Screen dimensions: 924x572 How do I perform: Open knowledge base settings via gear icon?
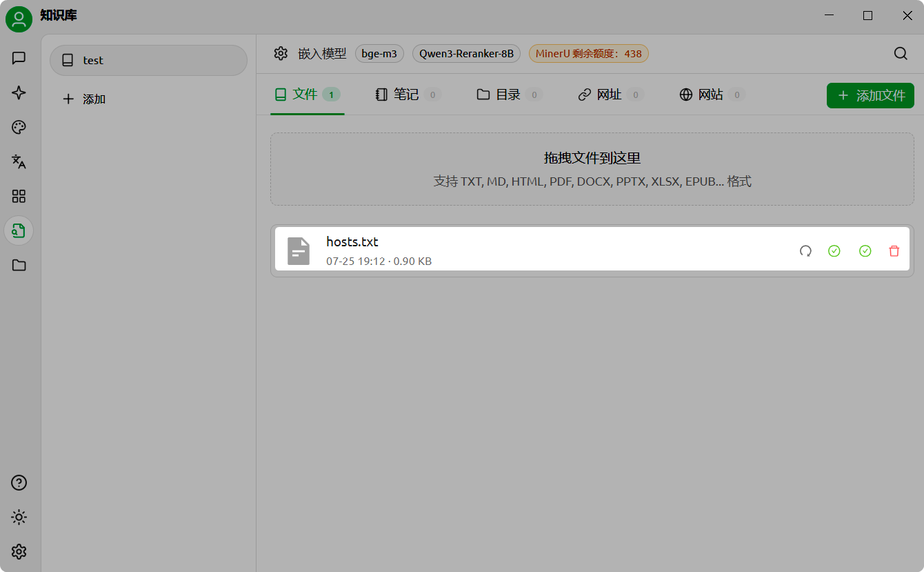click(281, 53)
